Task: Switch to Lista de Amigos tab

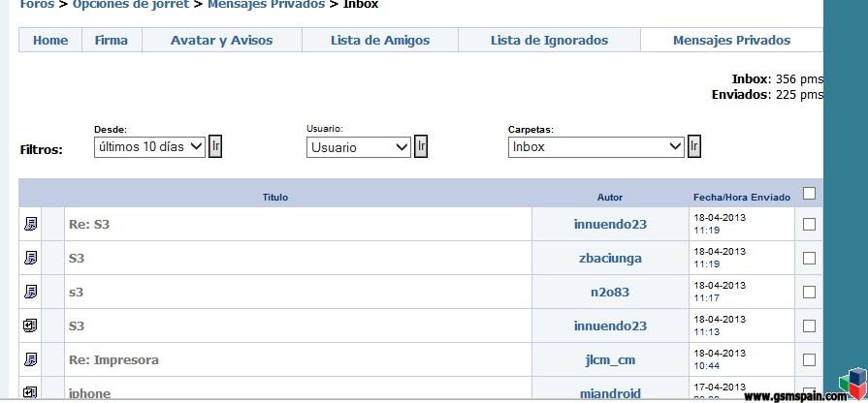Action: [x=380, y=41]
